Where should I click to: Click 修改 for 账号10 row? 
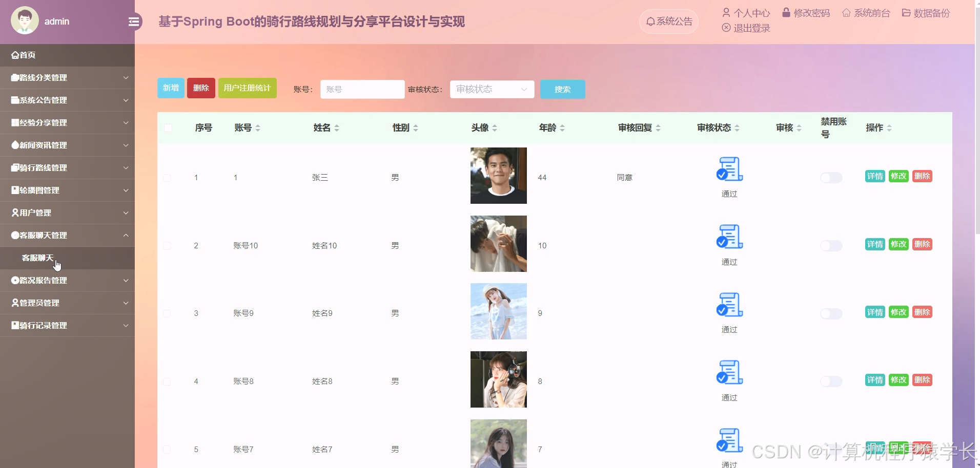coord(899,244)
